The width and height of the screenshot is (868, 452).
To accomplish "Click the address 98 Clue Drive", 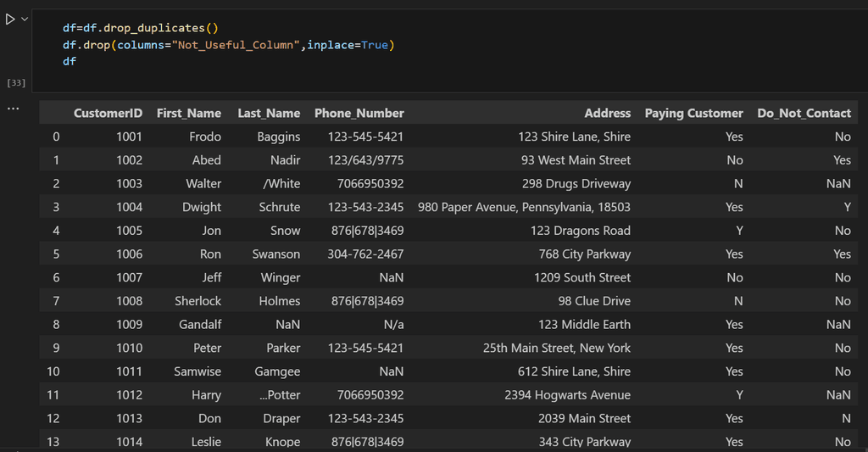I will (594, 301).
